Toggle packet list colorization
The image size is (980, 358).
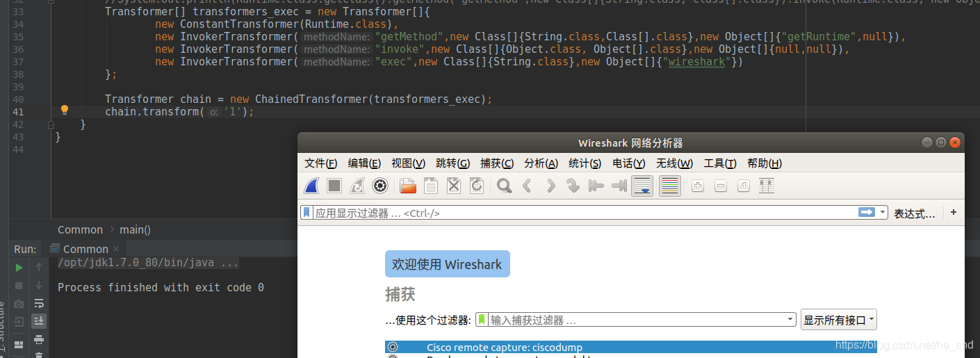coord(670,186)
